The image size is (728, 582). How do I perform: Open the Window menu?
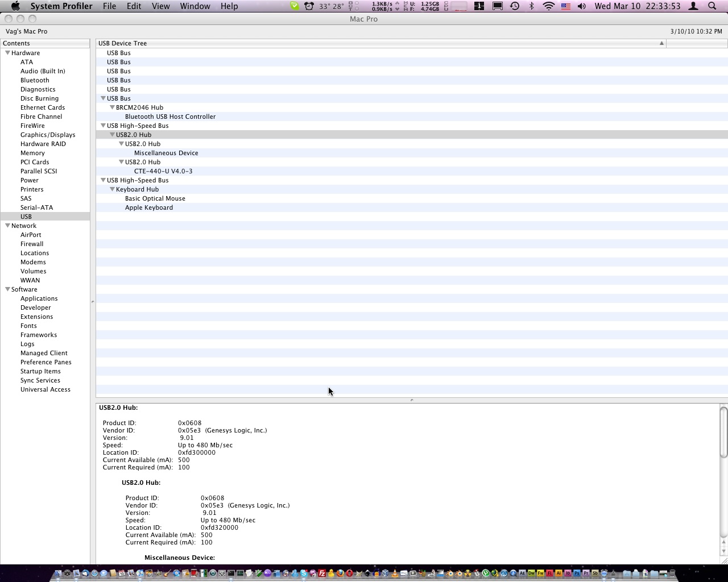click(x=195, y=6)
